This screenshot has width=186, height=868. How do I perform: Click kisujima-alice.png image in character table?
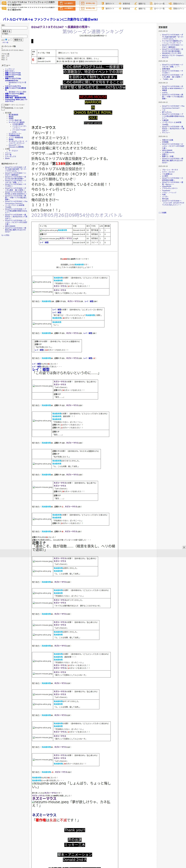[x=49, y=230]
